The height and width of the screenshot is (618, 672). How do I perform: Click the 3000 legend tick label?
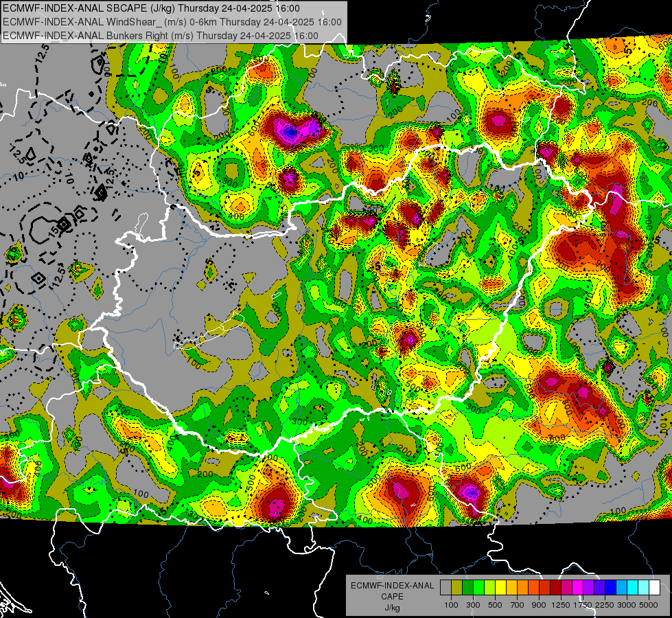[x=627, y=605]
